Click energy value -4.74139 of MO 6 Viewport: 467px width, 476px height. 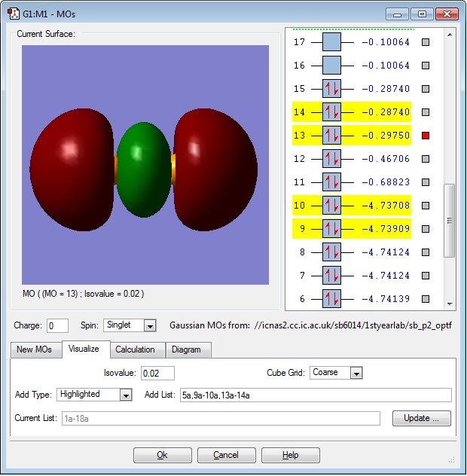click(x=386, y=299)
